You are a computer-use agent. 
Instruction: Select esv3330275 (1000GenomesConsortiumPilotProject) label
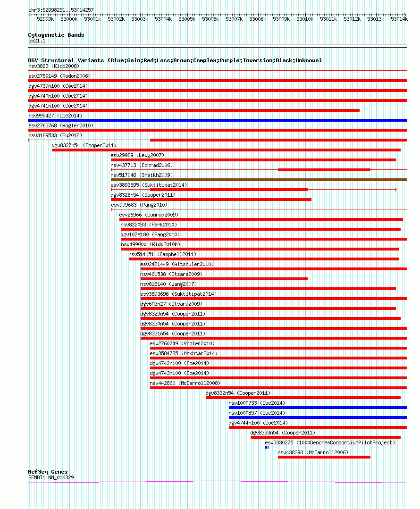(330, 442)
